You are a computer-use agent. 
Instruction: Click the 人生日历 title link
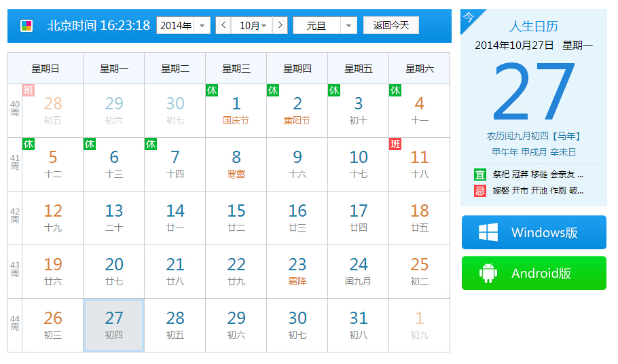pos(533,26)
